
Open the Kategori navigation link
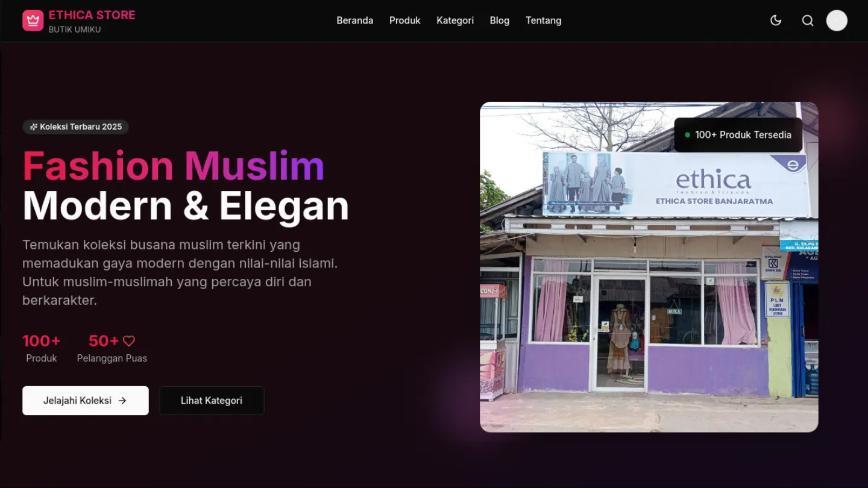455,20
